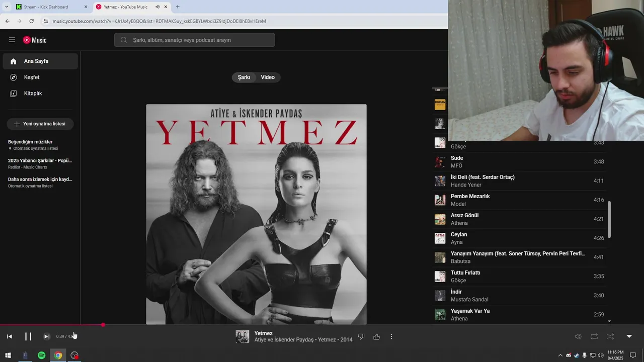Play Arsız Gönül by Athena
This screenshot has height=362, width=644.
519,219
